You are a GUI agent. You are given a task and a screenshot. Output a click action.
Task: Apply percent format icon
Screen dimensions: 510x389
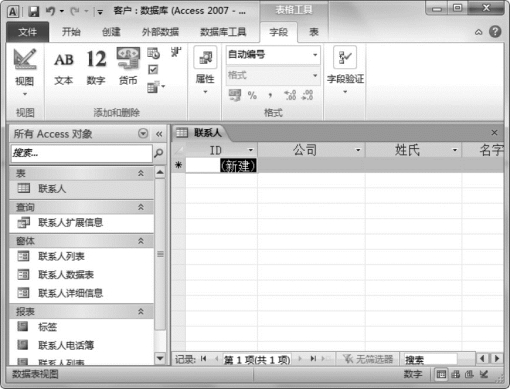point(252,96)
